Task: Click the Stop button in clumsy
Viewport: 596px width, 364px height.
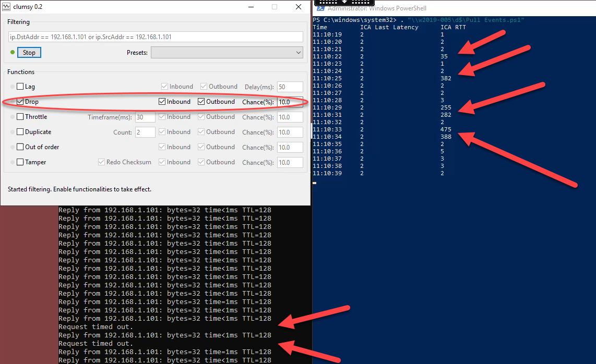Action: click(29, 53)
